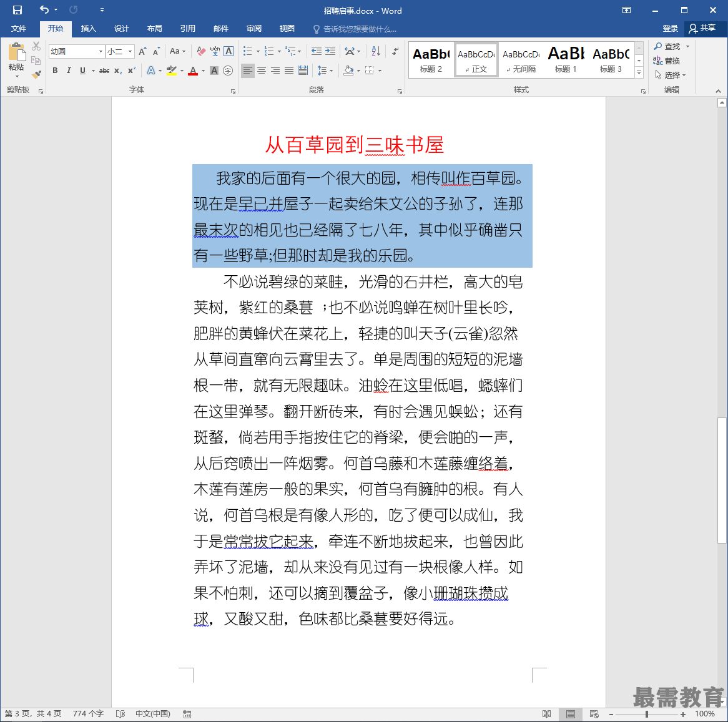The image size is (728, 722).
Task: Increase the paragraph indent
Action: point(330,51)
